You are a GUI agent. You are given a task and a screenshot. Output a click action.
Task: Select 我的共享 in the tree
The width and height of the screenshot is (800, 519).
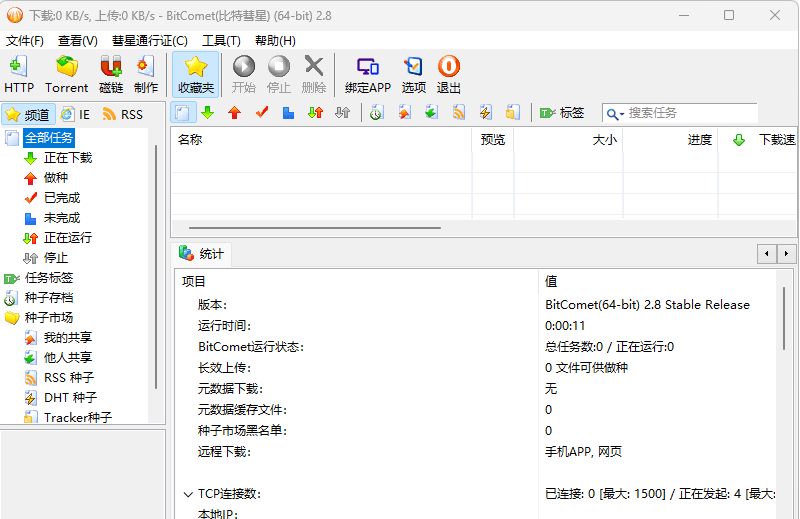click(x=68, y=337)
